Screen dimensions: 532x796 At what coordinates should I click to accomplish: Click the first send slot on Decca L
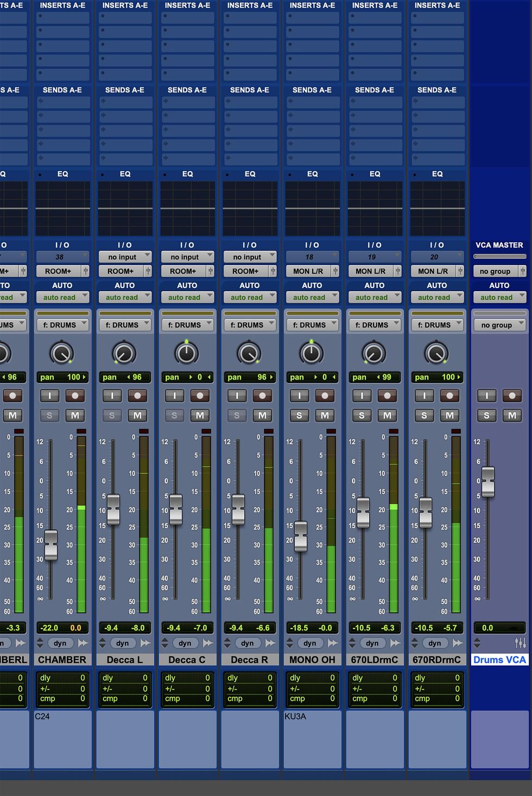point(125,102)
